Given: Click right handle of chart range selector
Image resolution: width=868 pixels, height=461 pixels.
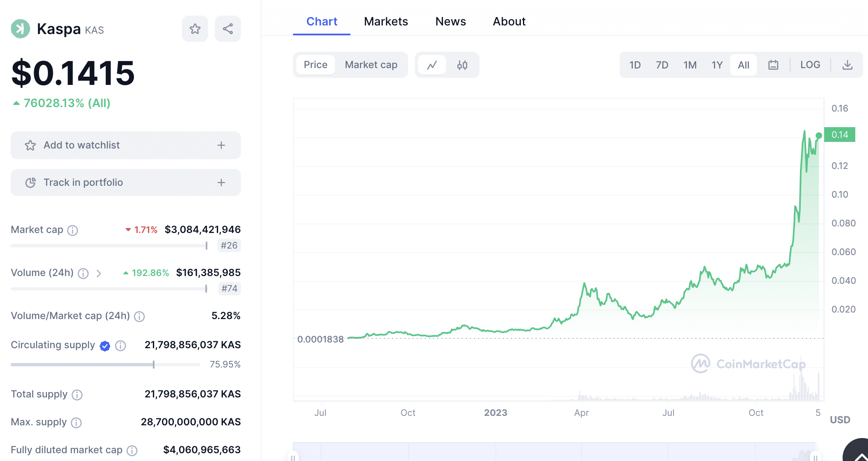Looking at the screenshot, I should (x=816, y=457).
